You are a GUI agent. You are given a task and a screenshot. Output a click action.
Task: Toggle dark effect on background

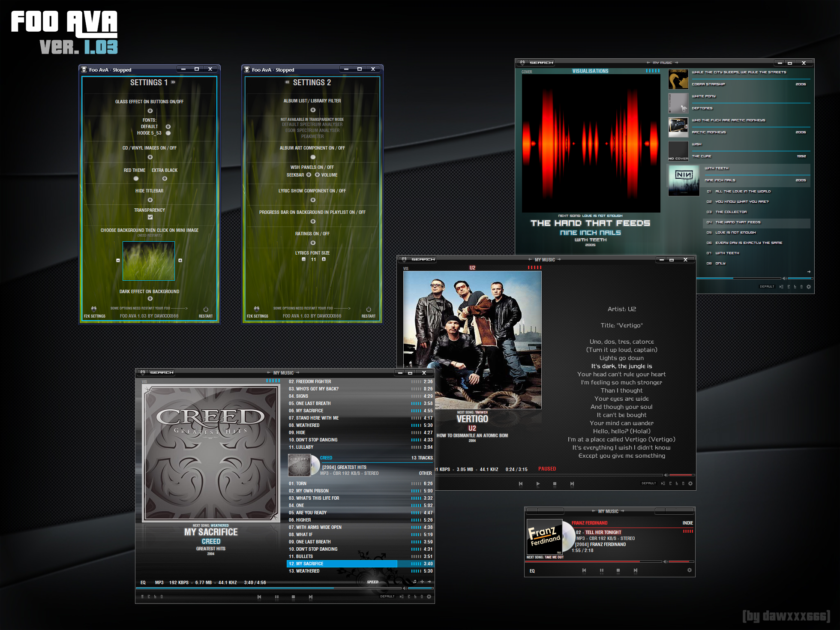tap(150, 298)
